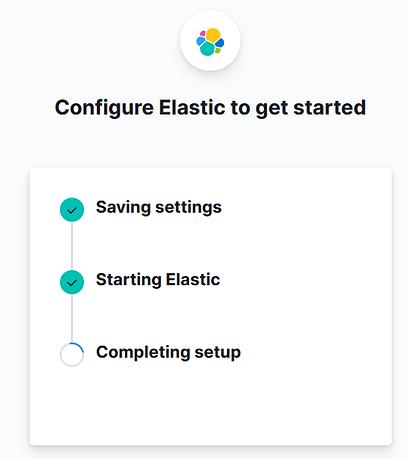Click the word Elastic in the heading
Image resolution: width=408 pixels, height=459 pixels.
(x=192, y=108)
